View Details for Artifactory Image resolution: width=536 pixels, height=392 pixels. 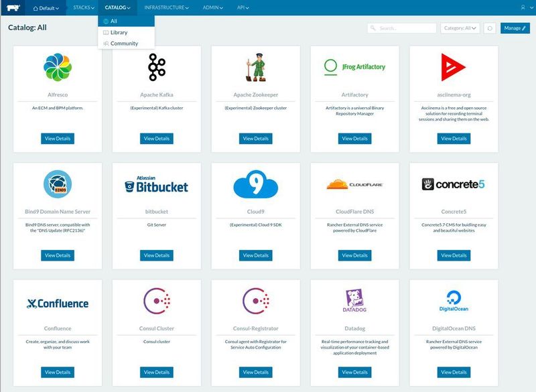pos(354,139)
